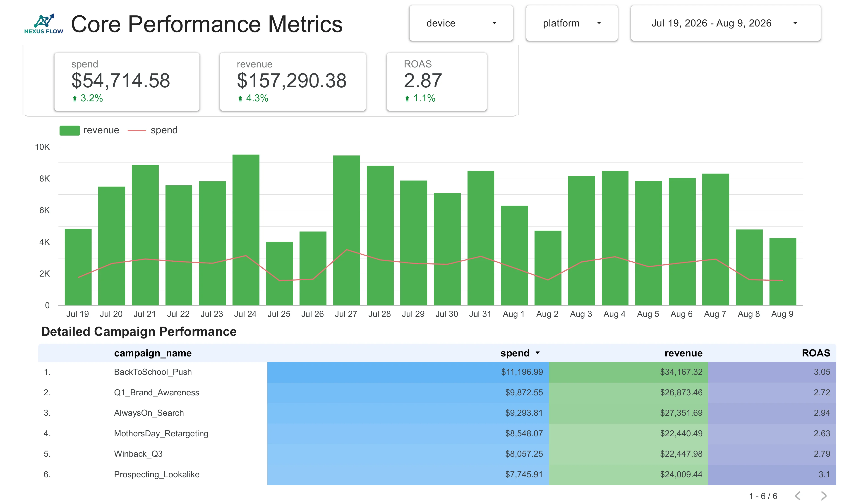849x504 pixels.
Task: Open the device filter dropdown
Action: [461, 23]
